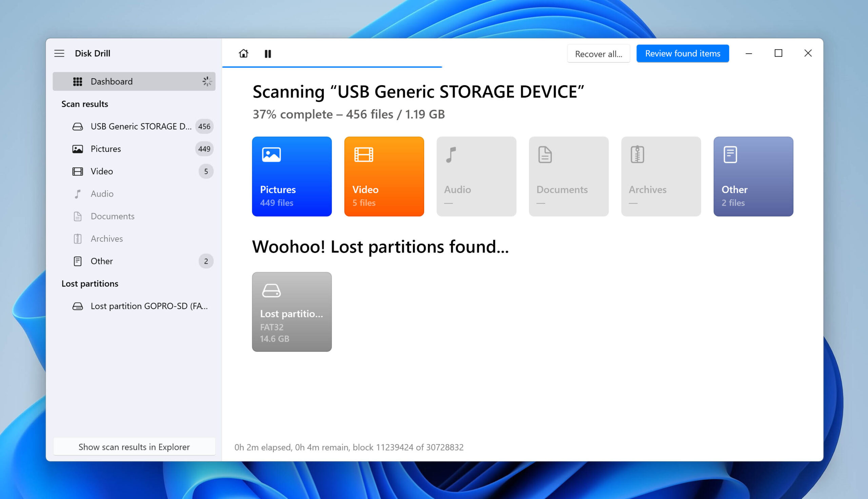Click the Dashboard loading spinner icon
This screenshot has height=499, width=868.
click(206, 82)
